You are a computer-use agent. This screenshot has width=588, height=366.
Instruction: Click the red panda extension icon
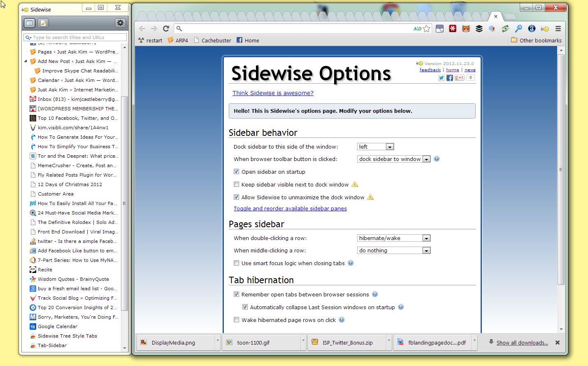click(x=466, y=28)
